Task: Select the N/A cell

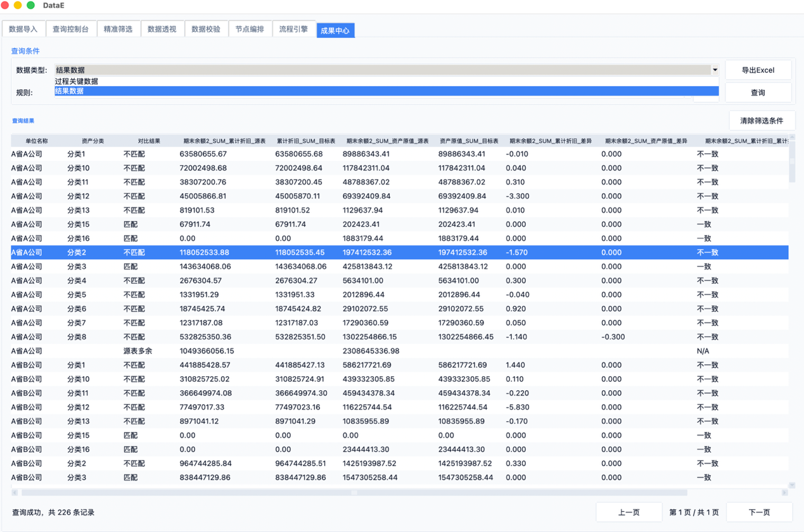Action: coord(703,351)
